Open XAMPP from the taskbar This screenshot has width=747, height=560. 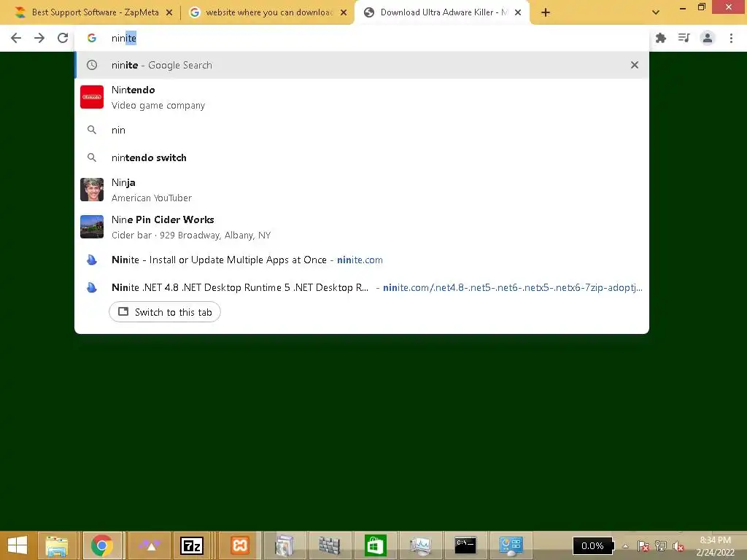click(239, 545)
